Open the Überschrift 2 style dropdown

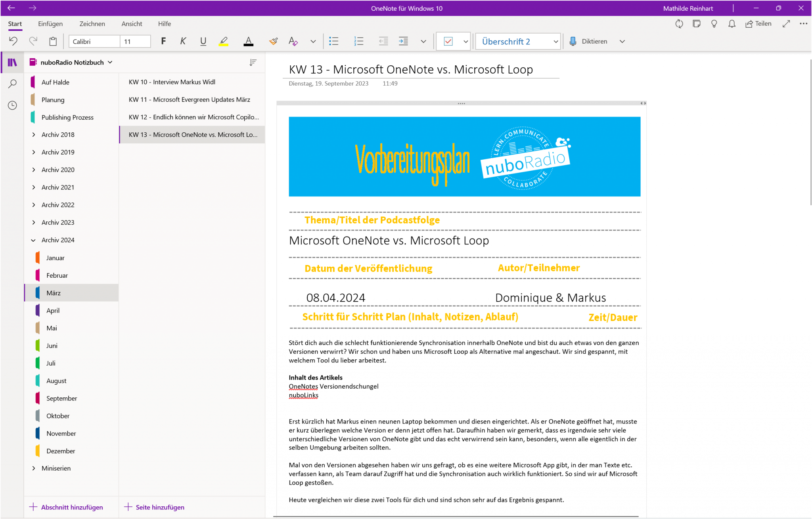(x=555, y=41)
